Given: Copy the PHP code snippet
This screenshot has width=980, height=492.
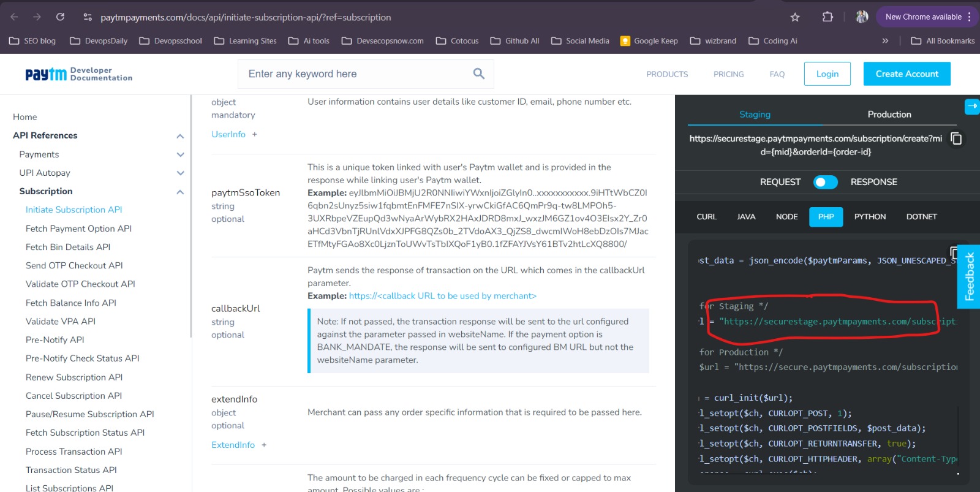Looking at the screenshot, I should tap(953, 252).
